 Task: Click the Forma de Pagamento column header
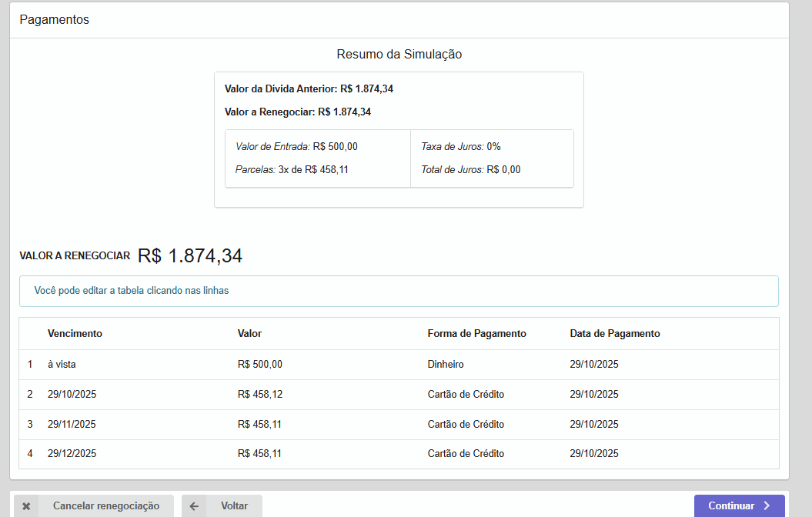(x=476, y=334)
